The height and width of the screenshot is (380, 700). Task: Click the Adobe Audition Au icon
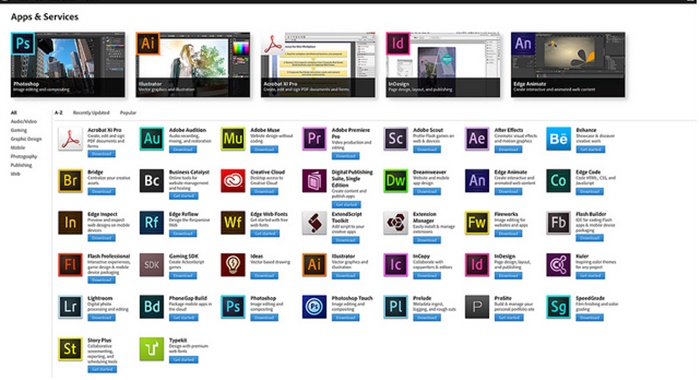(x=151, y=139)
